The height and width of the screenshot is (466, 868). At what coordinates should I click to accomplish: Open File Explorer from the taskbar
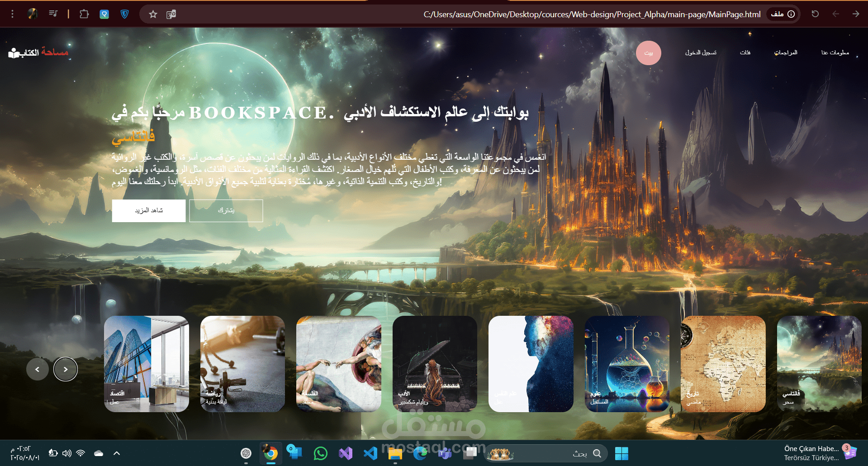[x=395, y=453]
